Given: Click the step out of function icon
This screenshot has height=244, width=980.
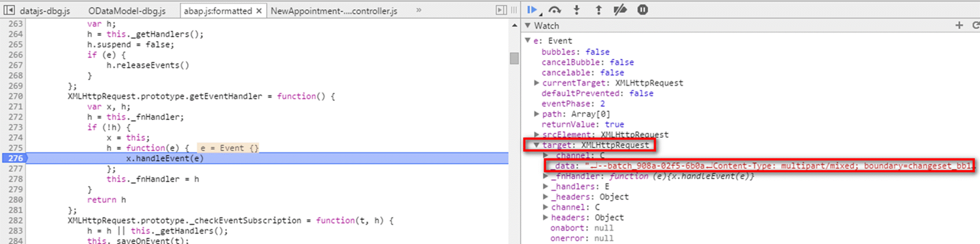Looking at the screenshot, I should point(599,10).
